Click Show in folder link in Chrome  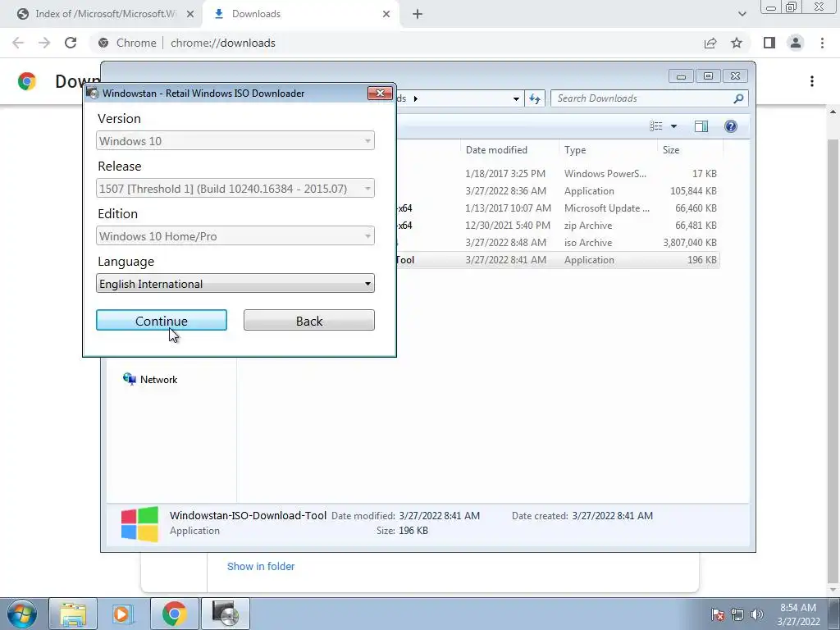point(261,566)
